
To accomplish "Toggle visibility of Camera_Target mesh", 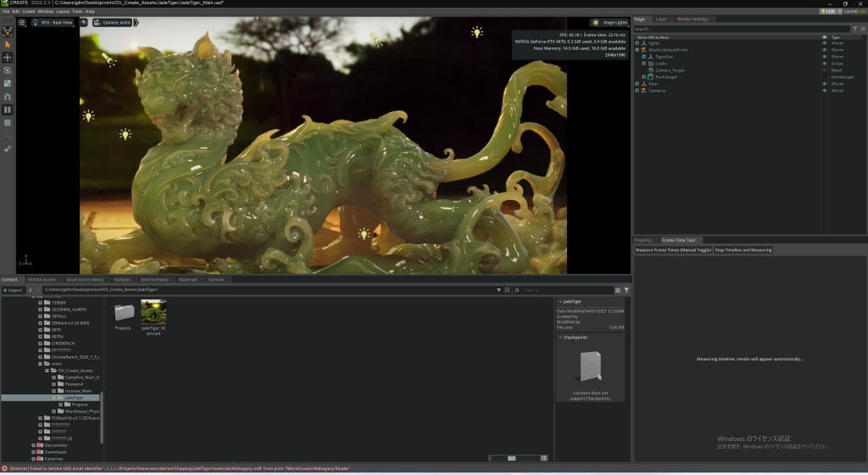I will pyautogui.click(x=824, y=70).
